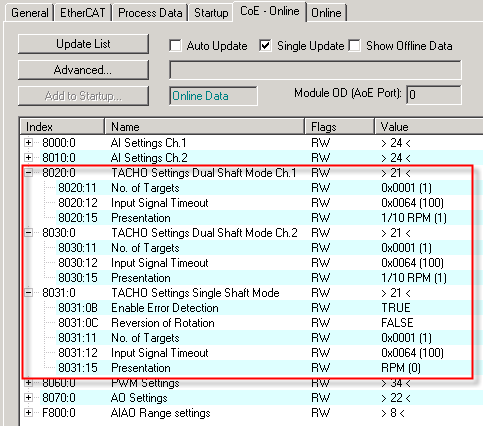
Task: Click the AI Settings Ch.2 name
Action: 149,158
